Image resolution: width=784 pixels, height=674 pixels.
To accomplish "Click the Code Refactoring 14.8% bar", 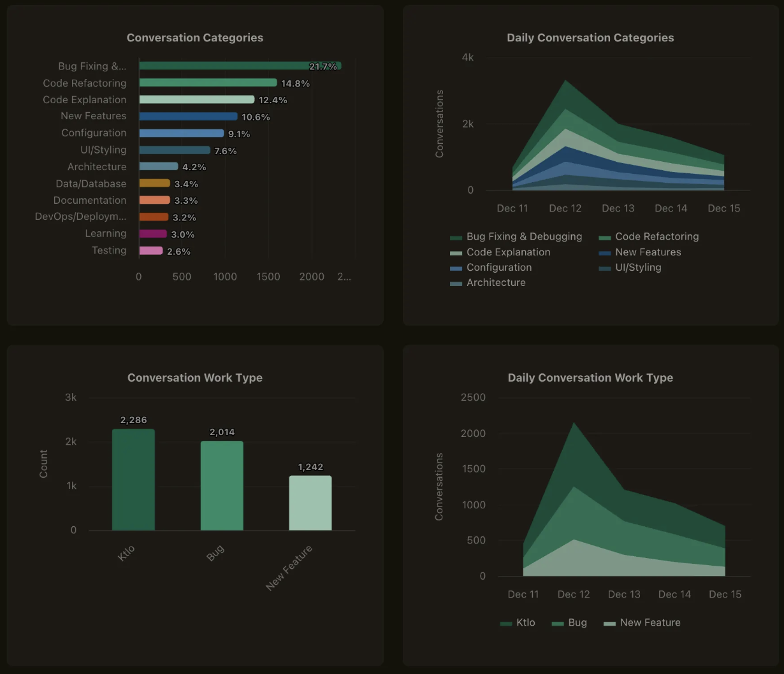I will coord(208,83).
